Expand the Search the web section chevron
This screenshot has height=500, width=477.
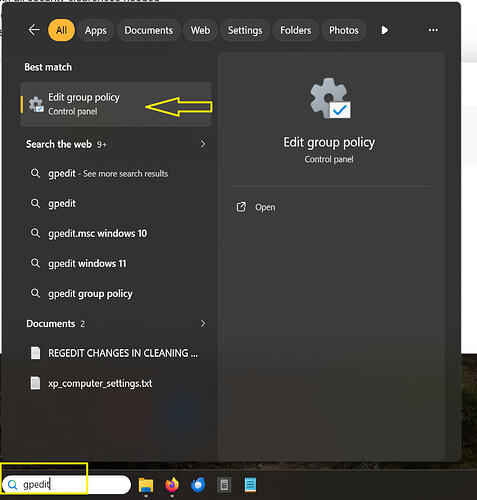coord(203,144)
